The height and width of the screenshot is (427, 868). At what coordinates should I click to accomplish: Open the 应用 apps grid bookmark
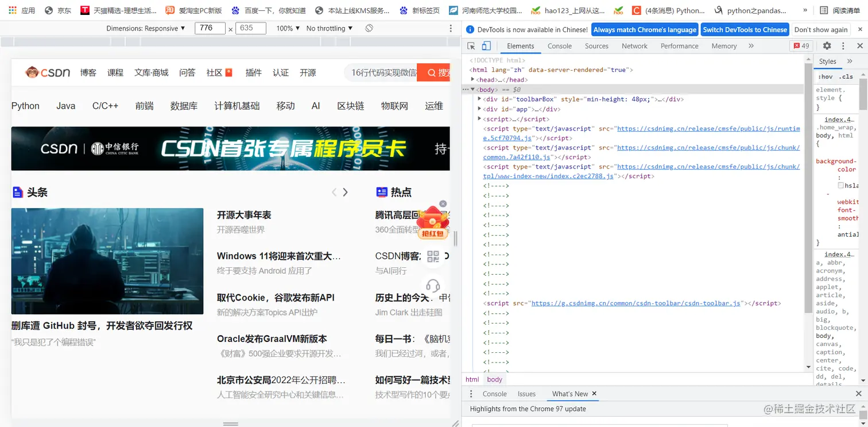[22, 10]
